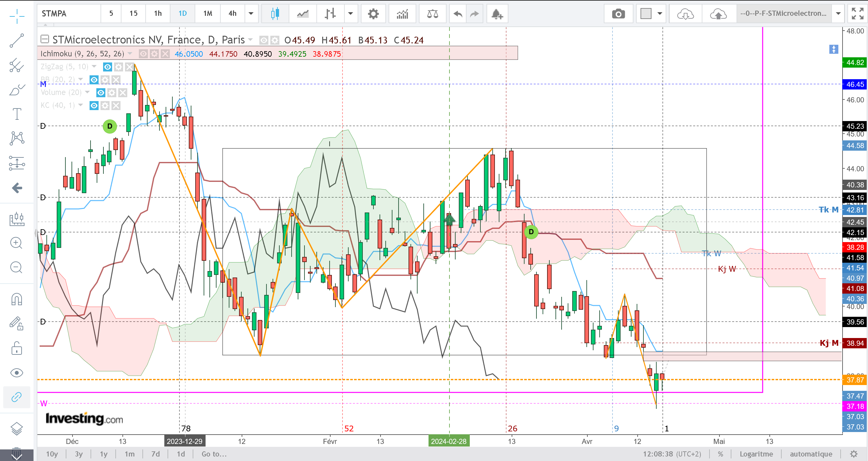
Task: Toggle magnet mode for drawings
Action: [17, 299]
